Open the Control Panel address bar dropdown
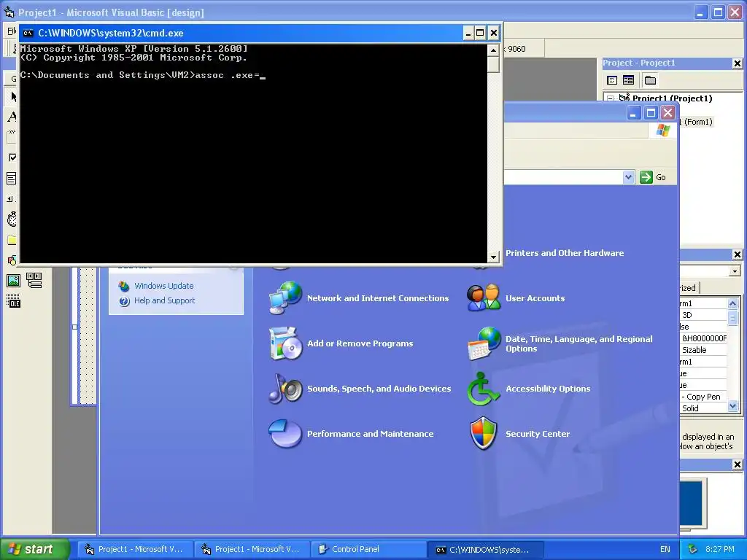Image resolution: width=747 pixels, height=560 pixels. (628, 177)
